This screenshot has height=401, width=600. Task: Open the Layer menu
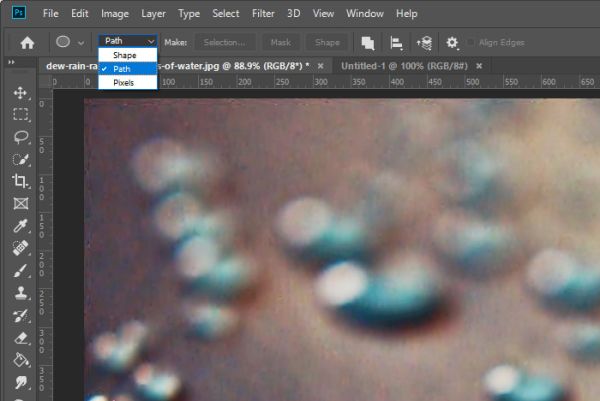pyautogui.click(x=153, y=14)
